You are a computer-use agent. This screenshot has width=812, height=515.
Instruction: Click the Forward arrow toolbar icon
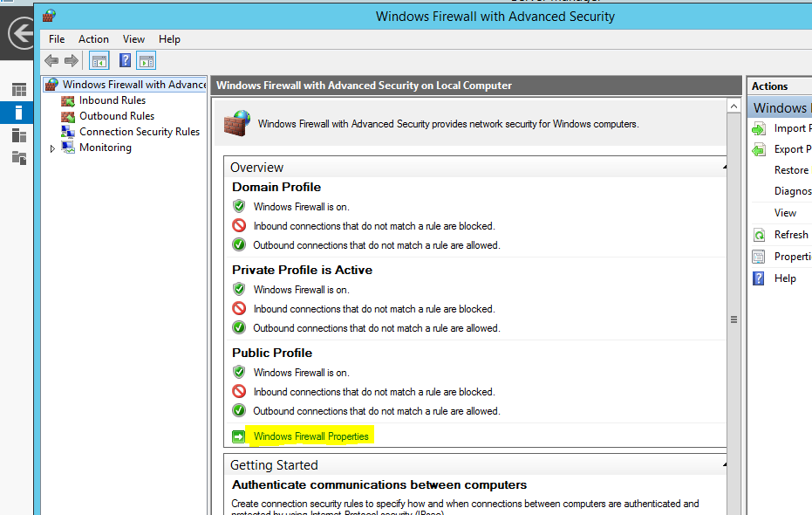coord(72,60)
